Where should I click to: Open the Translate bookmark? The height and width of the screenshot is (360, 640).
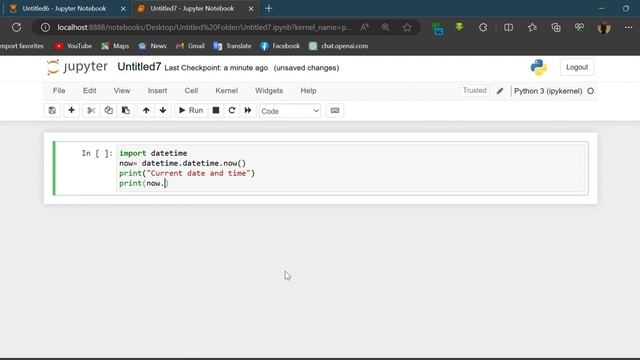coord(233,46)
